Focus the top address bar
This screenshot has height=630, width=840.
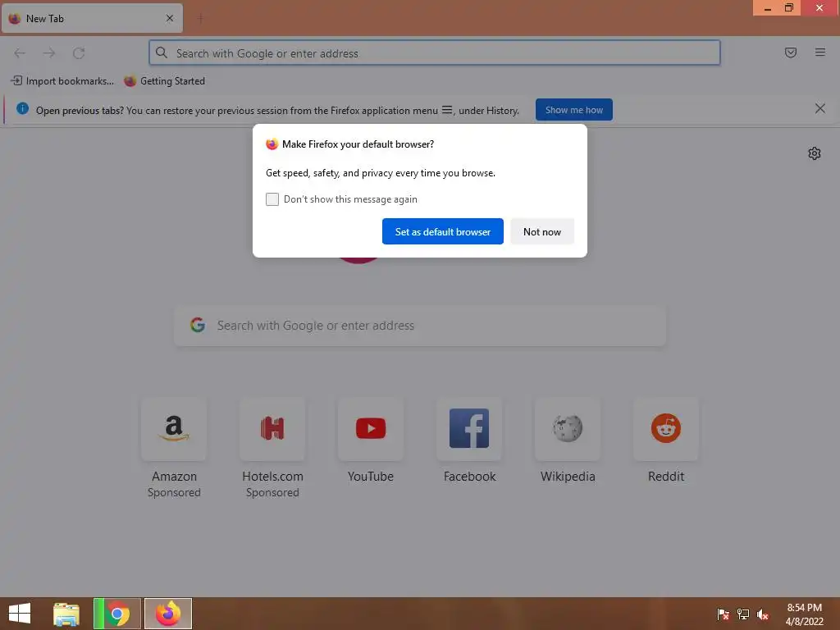tap(435, 53)
